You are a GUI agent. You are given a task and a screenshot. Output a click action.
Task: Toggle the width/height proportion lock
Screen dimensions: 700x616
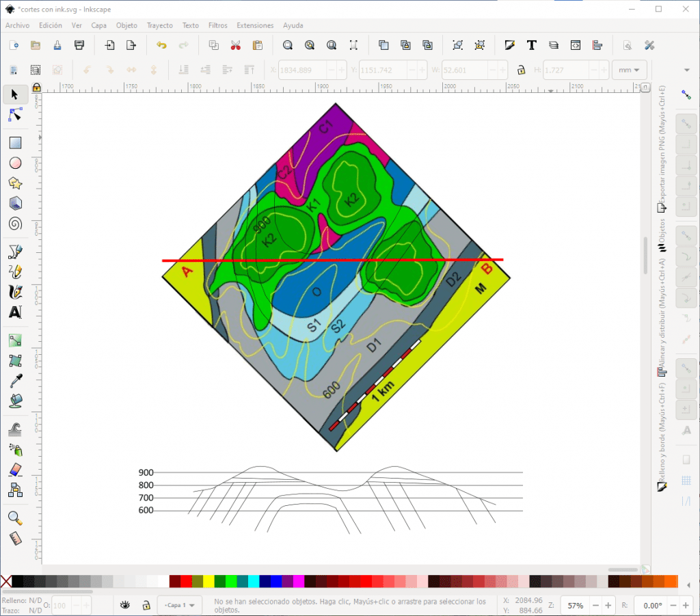(x=521, y=70)
